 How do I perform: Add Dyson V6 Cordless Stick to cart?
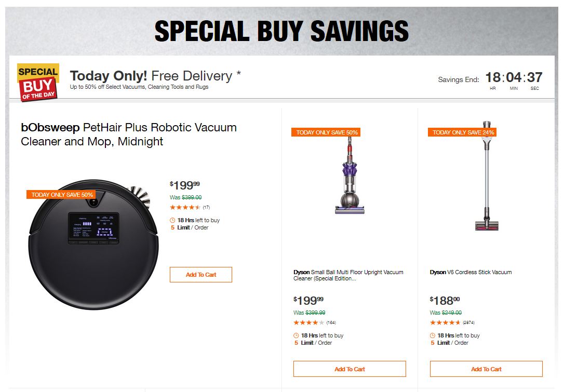tap(486, 369)
